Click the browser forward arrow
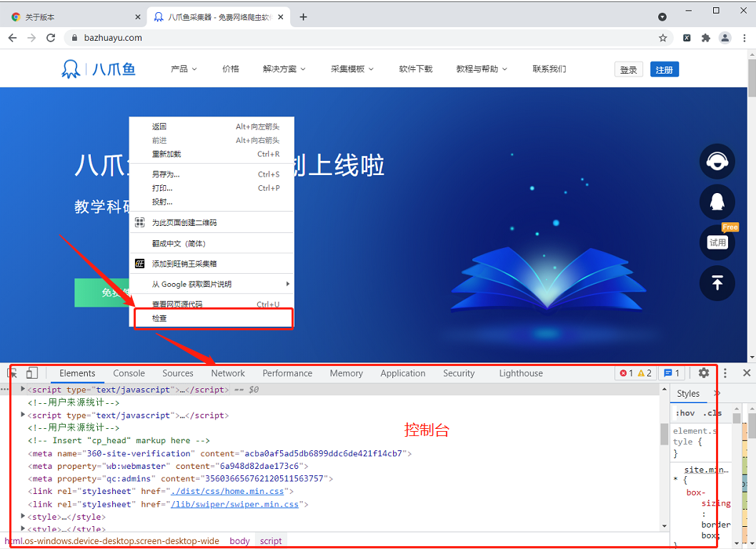Viewport: 756px width, 549px height. pos(31,38)
